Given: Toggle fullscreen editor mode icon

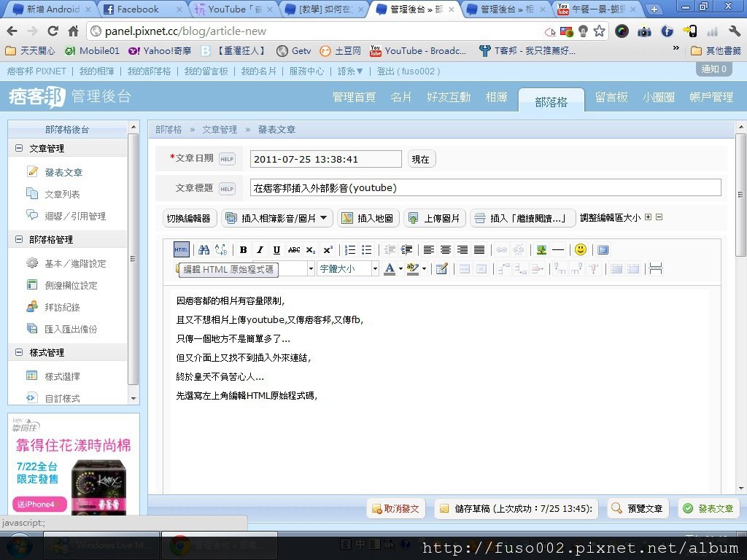Looking at the screenshot, I should tap(603, 249).
